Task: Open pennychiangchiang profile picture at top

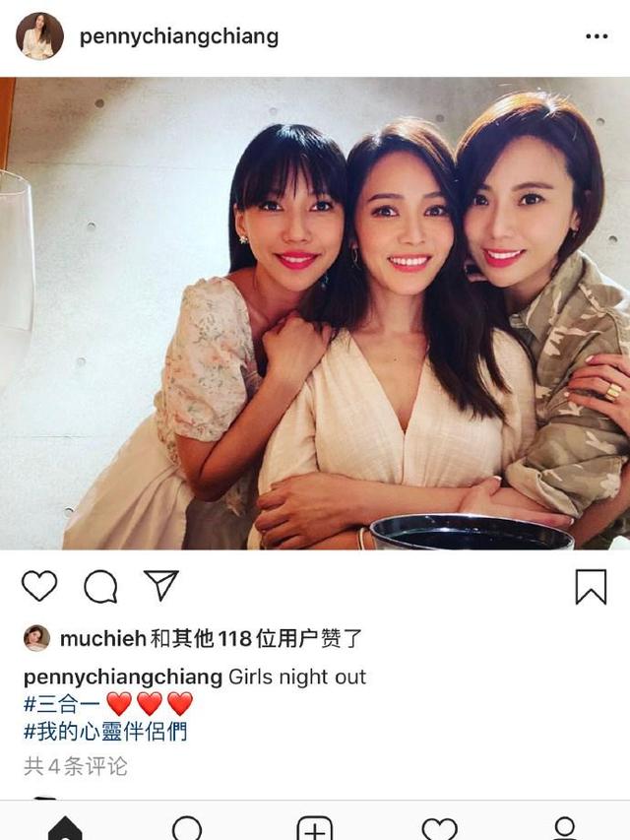Action: 39,35
